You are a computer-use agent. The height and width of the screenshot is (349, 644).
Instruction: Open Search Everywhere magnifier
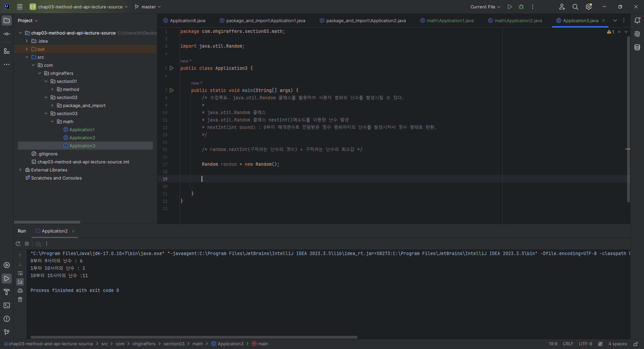(575, 7)
